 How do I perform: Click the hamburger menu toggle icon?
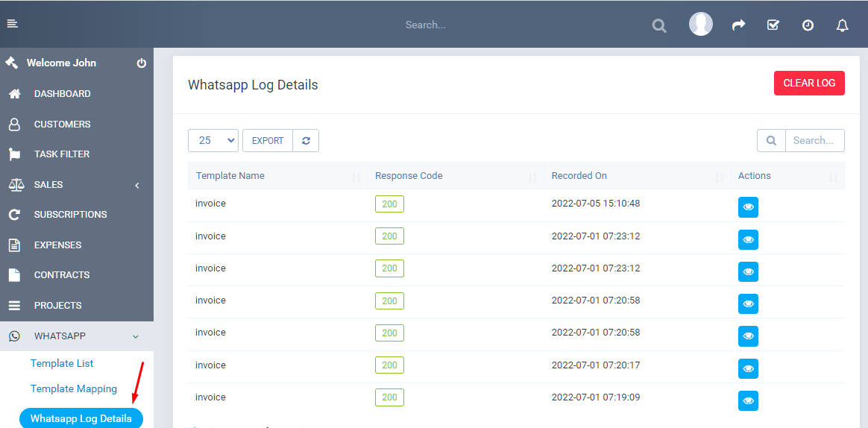pos(12,24)
